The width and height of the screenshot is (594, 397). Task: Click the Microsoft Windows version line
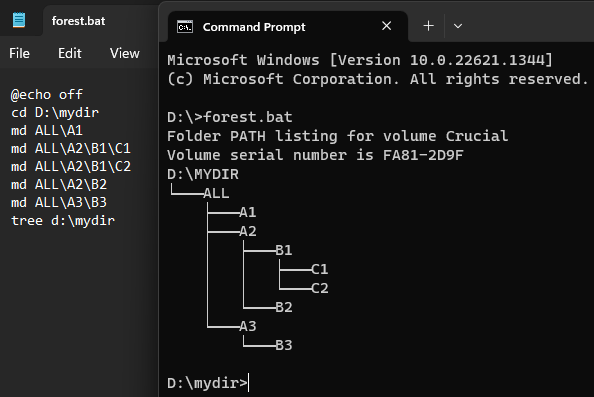coord(360,60)
